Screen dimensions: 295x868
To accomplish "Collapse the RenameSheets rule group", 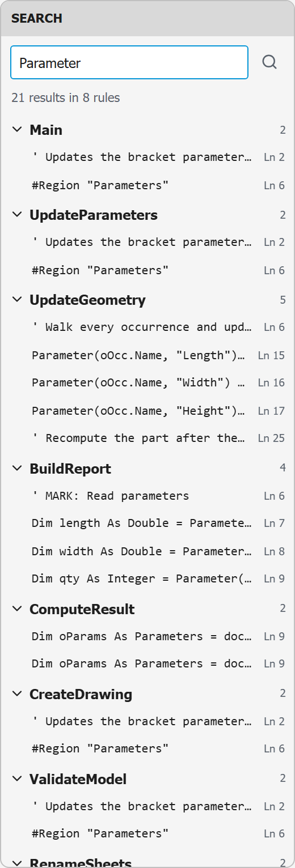I will [16, 863].
